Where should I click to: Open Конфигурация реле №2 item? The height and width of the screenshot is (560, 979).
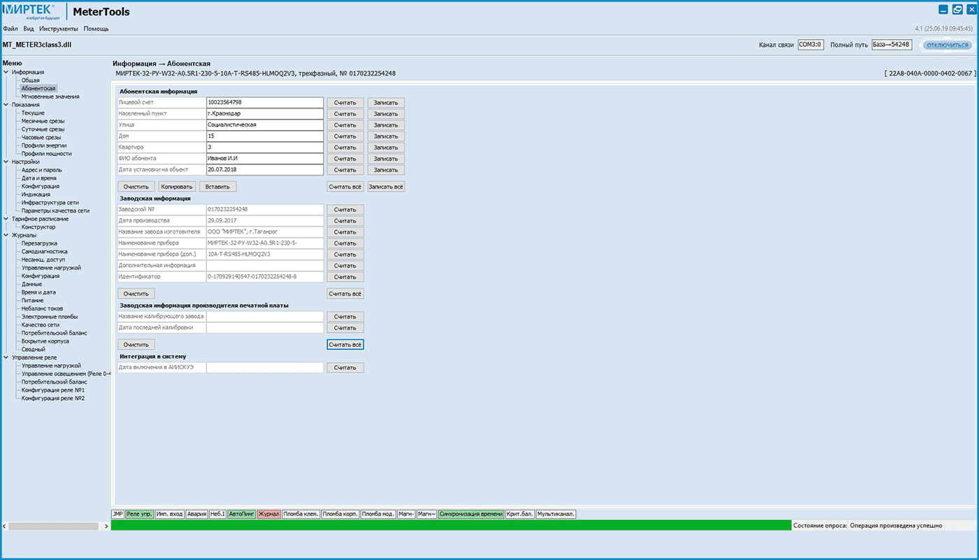click(53, 399)
